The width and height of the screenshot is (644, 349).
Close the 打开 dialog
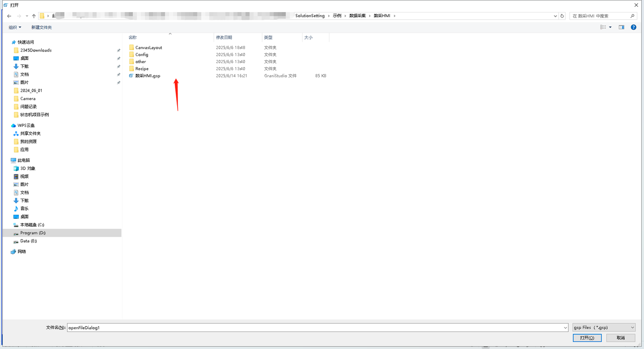coord(636,4)
